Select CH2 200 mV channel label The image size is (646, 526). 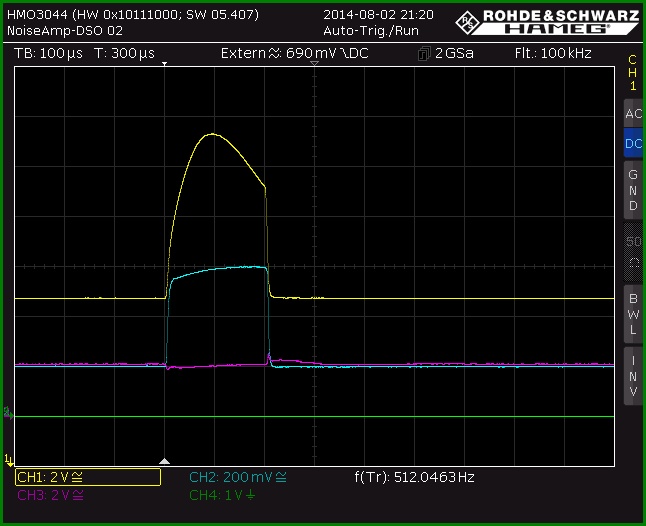(238, 477)
